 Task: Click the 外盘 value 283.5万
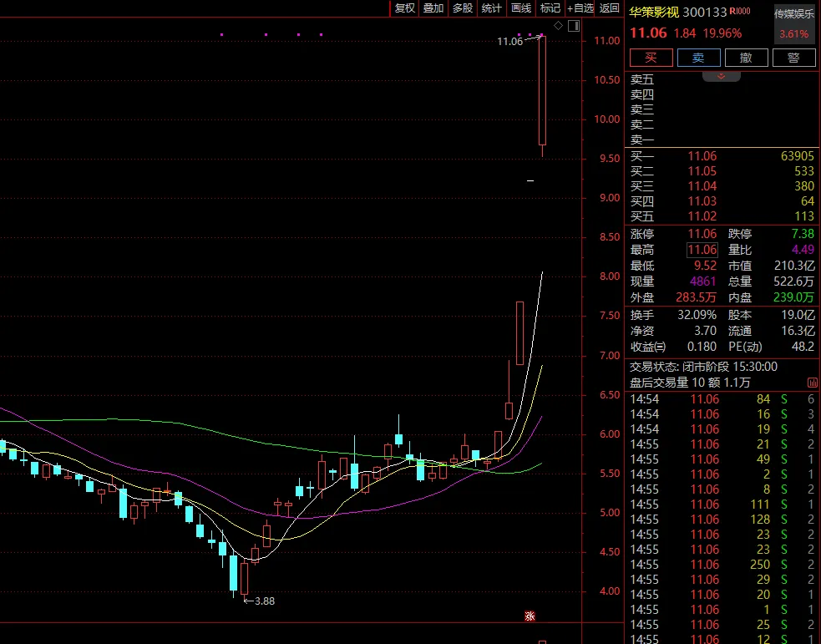coord(696,297)
